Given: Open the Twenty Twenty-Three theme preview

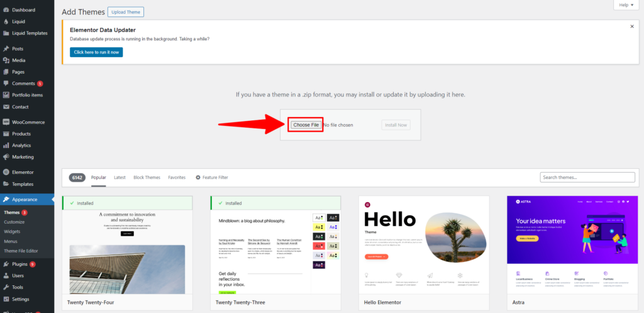Looking at the screenshot, I should [275, 252].
